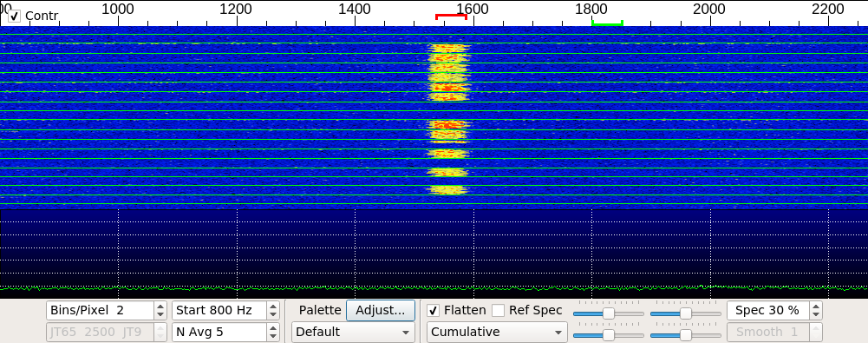868x343 pixels.
Task: Decrease Start 800 Hz frequency arrow
Action: point(273,314)
